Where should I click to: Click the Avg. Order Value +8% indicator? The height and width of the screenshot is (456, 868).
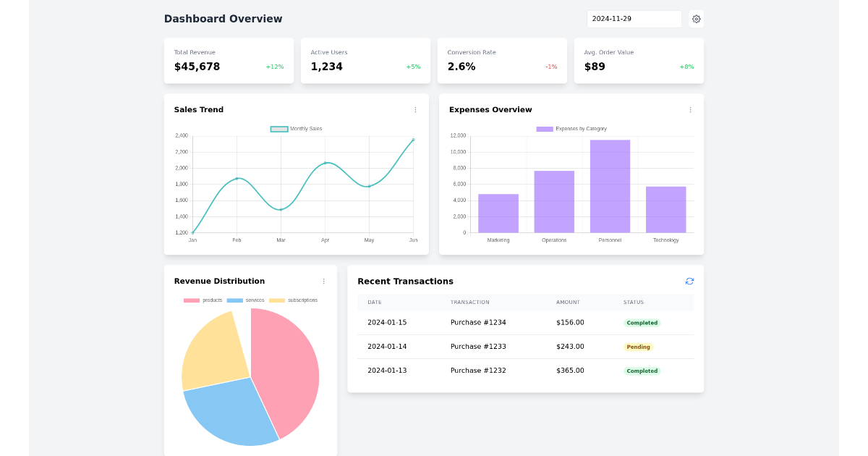687,66
